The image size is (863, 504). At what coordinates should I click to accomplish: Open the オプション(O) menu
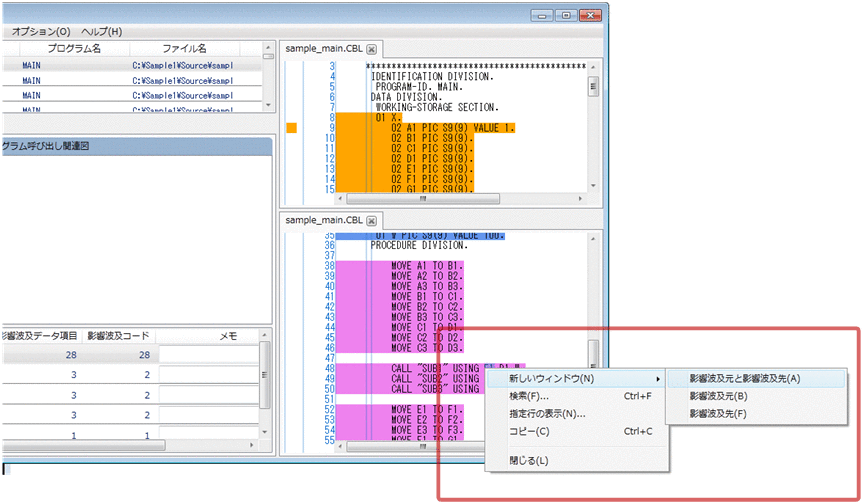pos(41,32)
